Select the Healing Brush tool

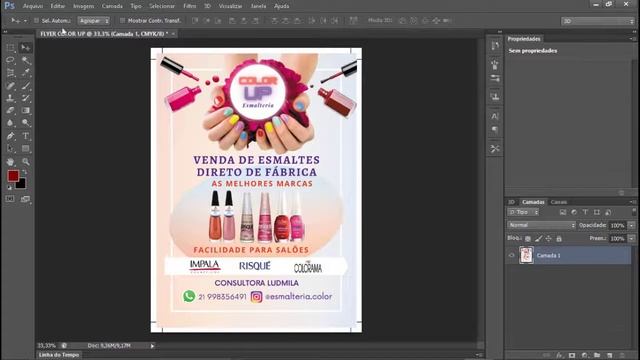(x=10, y=86)
